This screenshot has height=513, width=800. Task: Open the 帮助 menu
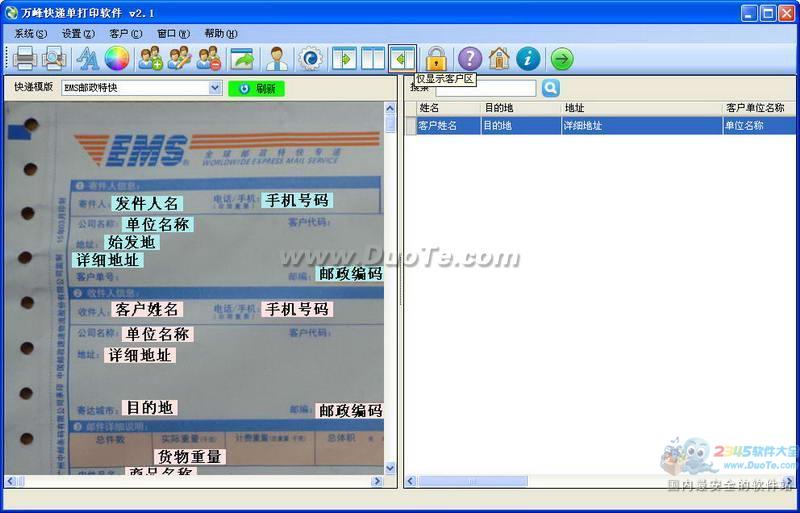point(221,34)
